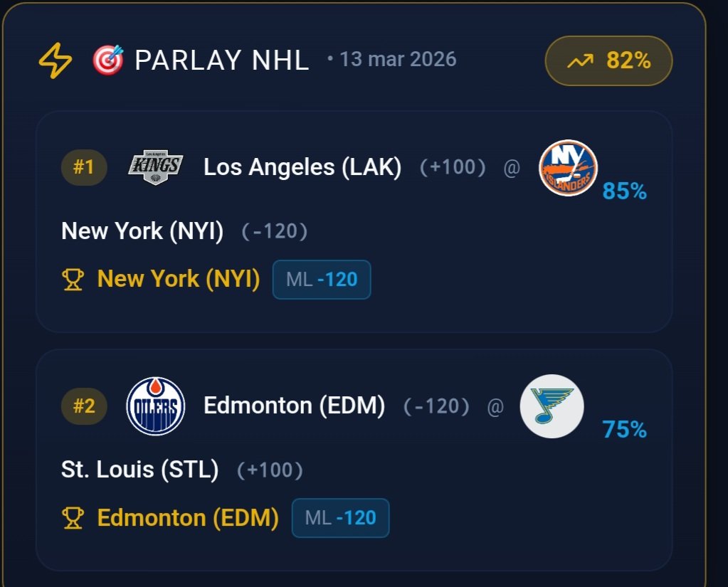This screenshot has width=728, height=587.
Task: Click the #2 pick number badge
Action: 84,406
